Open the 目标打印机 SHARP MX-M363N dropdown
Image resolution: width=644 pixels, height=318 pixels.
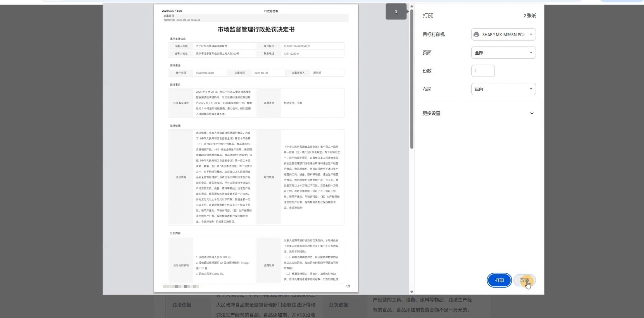point(503,35)
